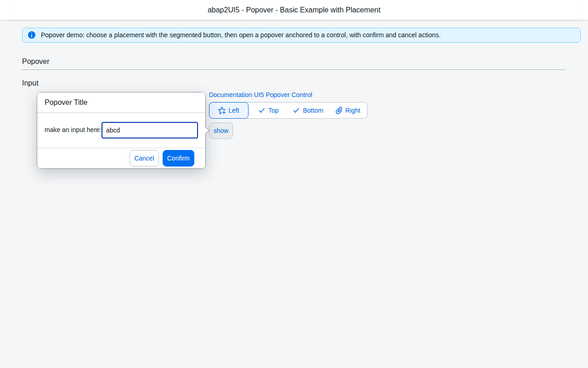The height and width of the screenshot is (368, 588).
Task: Click the Input label
Action: (30, 83)
